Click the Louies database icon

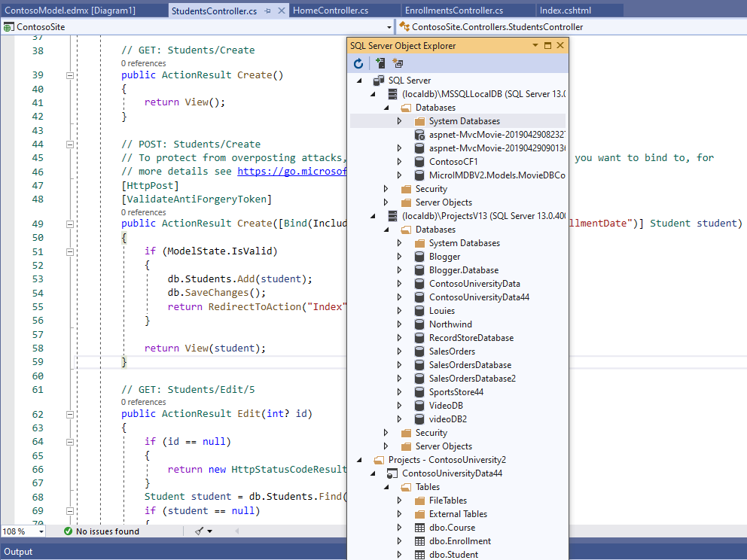pos(419,310)
